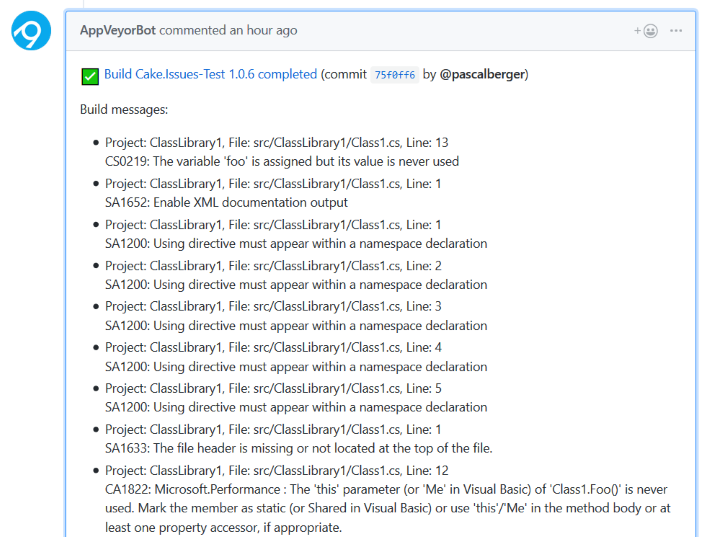The image size is (710, 537).
Task: Click the Class1.cs Line: 5 entry
Action: [x=273, y=388]
